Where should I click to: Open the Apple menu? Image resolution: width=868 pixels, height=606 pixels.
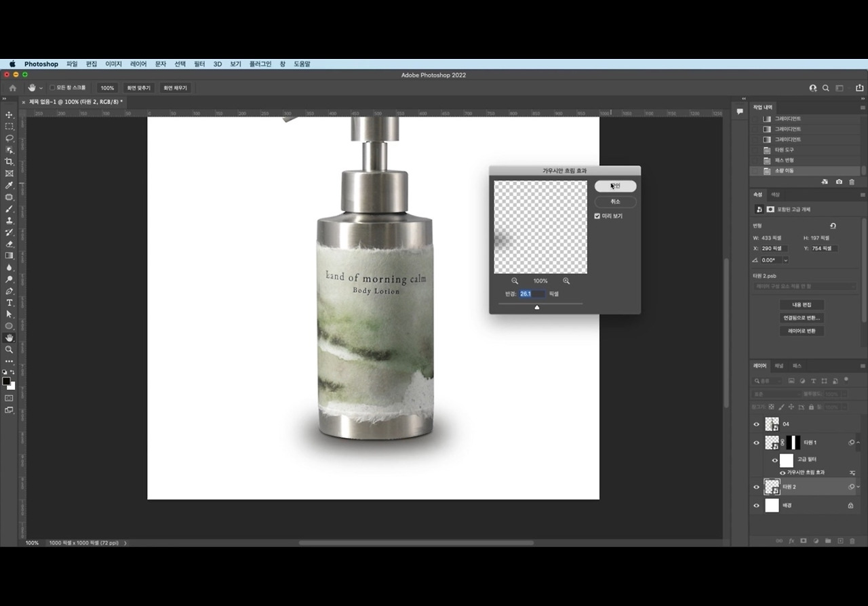point(12,64)
